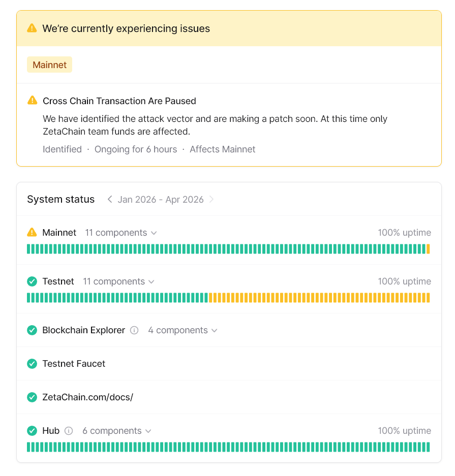Open Cross Chain Transaction Are Paused incident

[x=119, y=101]
